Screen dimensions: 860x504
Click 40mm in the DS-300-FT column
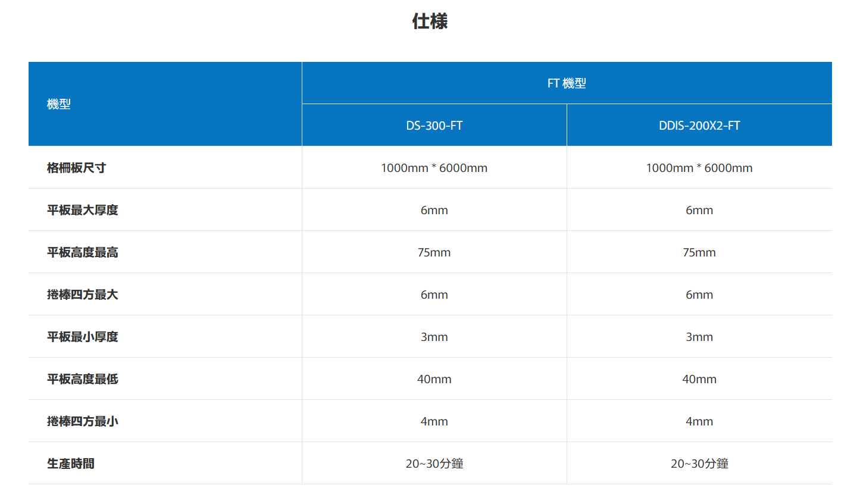click(434, 379)
